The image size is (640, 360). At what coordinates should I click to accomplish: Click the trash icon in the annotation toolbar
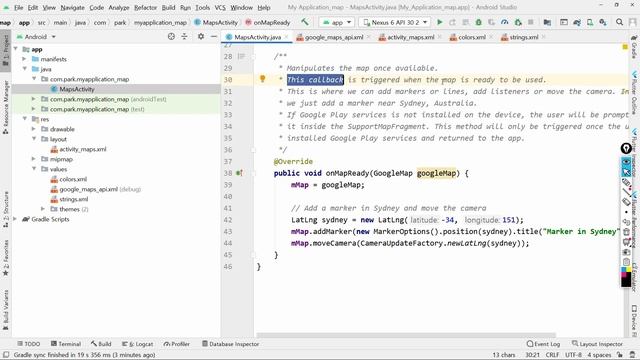point(626,232)
